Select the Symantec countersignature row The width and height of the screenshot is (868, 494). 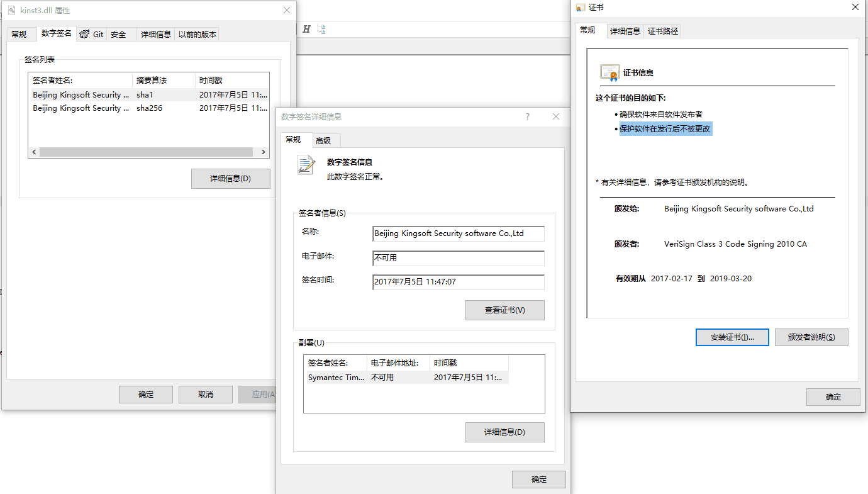coord(406,378)
